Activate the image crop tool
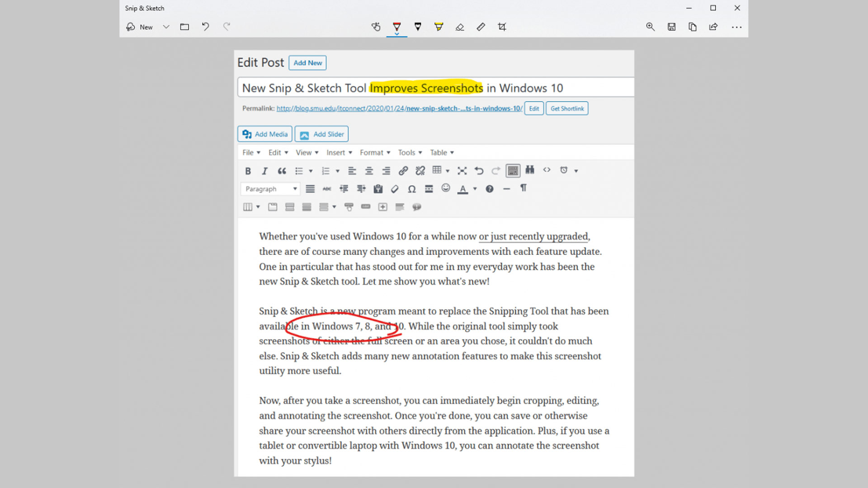This screenshot has height=488, width=868. point(502,27)
